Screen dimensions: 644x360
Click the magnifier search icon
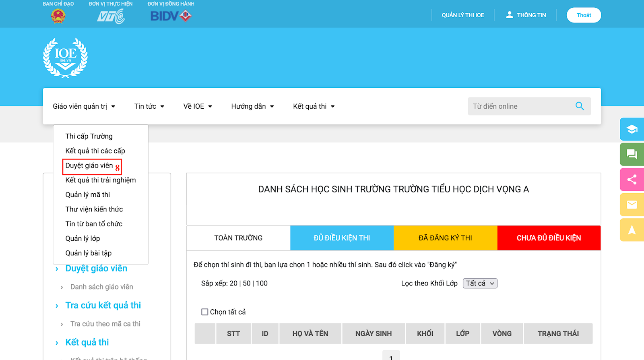pos(580,106)
